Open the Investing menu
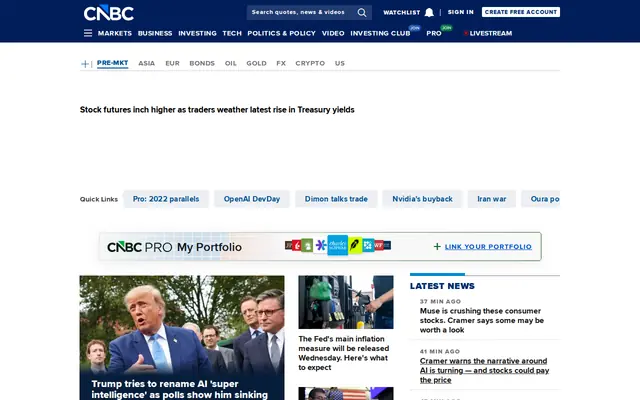640x400 pixels. point(197,33)
